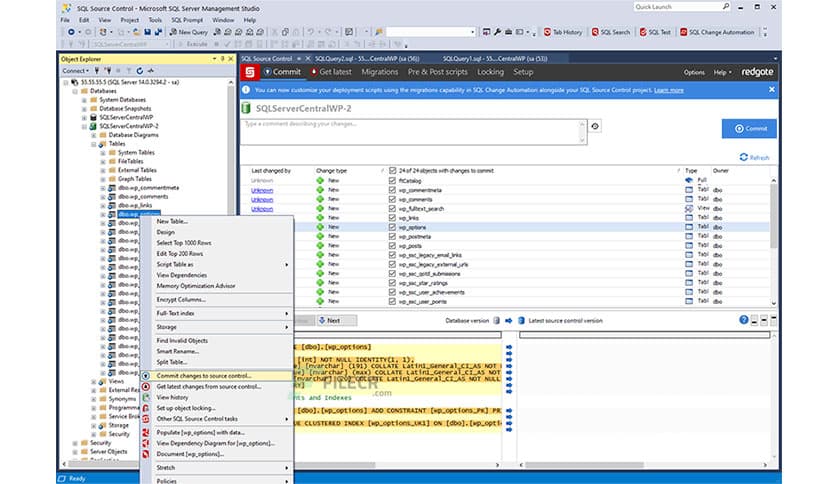Click the Save All toolbar icon
The height and width of the screenshot is (484, 836).
pyautogui.click(x=158, y=32)
